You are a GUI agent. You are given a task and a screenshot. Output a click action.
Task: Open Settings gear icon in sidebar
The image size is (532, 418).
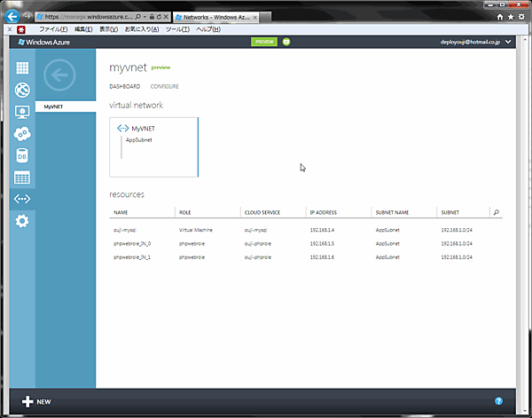click(22, 221)
